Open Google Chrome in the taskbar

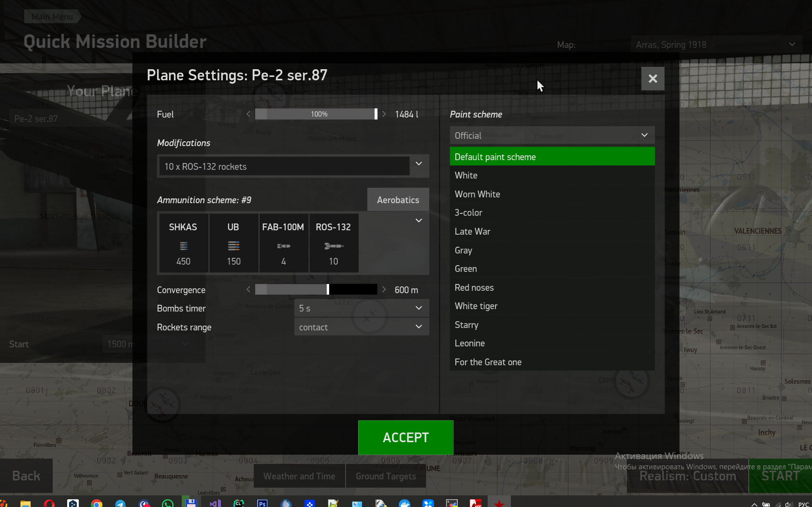(96, 504)
